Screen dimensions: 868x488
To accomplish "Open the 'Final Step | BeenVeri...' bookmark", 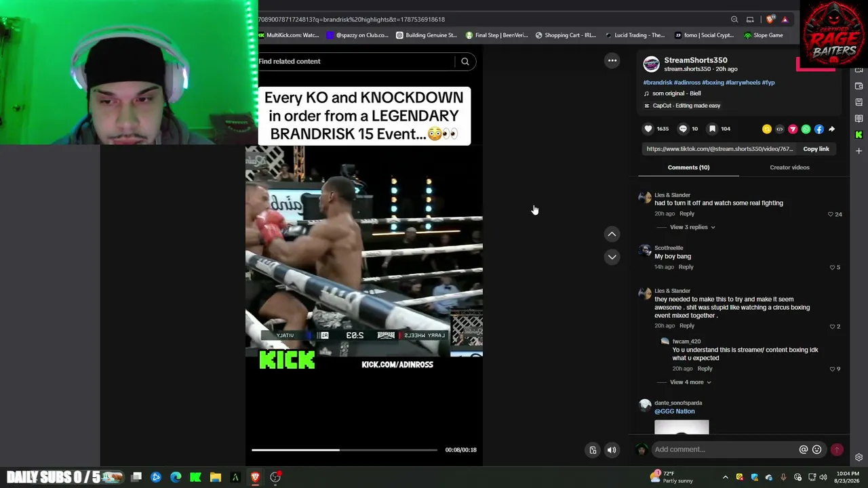I will point(496,35).
